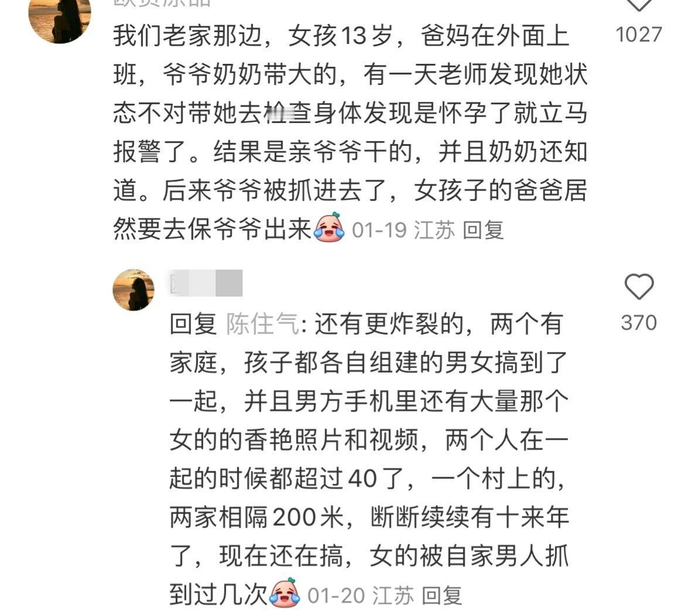The height and width of the screenshot is (616, 685).
Task: Open the blurred username of the reply author
Action: (x=206, y=283)
